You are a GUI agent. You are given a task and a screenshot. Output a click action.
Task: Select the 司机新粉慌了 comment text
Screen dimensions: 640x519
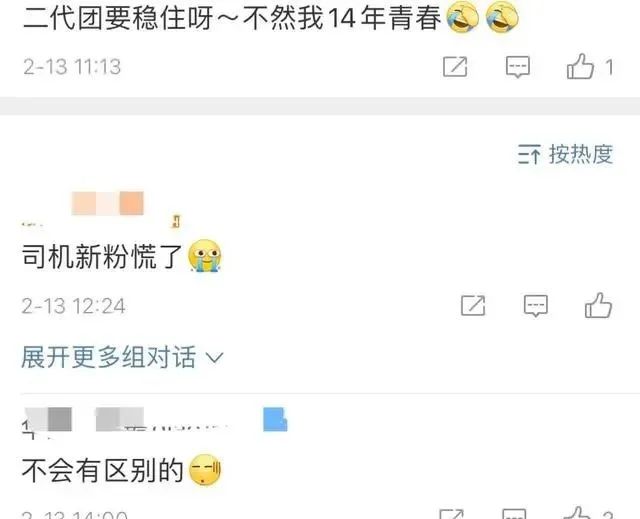coord(102,256)
